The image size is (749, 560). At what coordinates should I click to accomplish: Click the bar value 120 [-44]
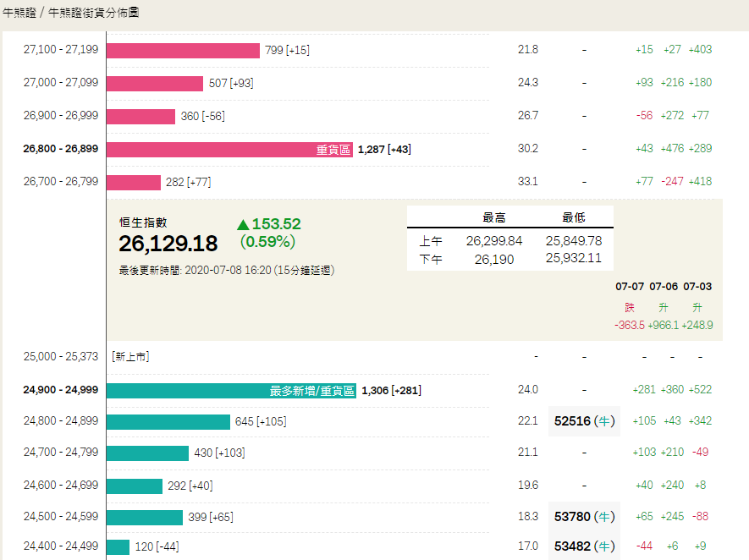tap(157, 546)
